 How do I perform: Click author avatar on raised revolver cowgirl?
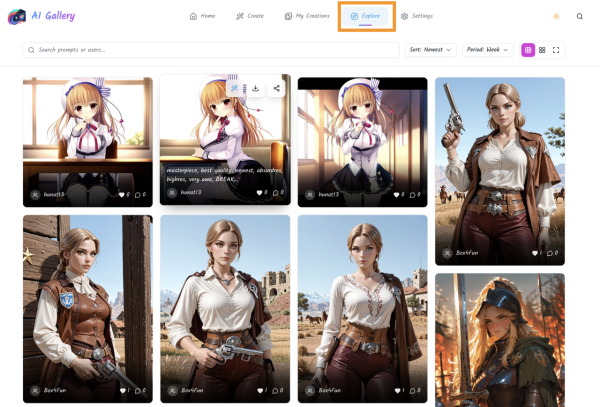click(x=447, y=253)
